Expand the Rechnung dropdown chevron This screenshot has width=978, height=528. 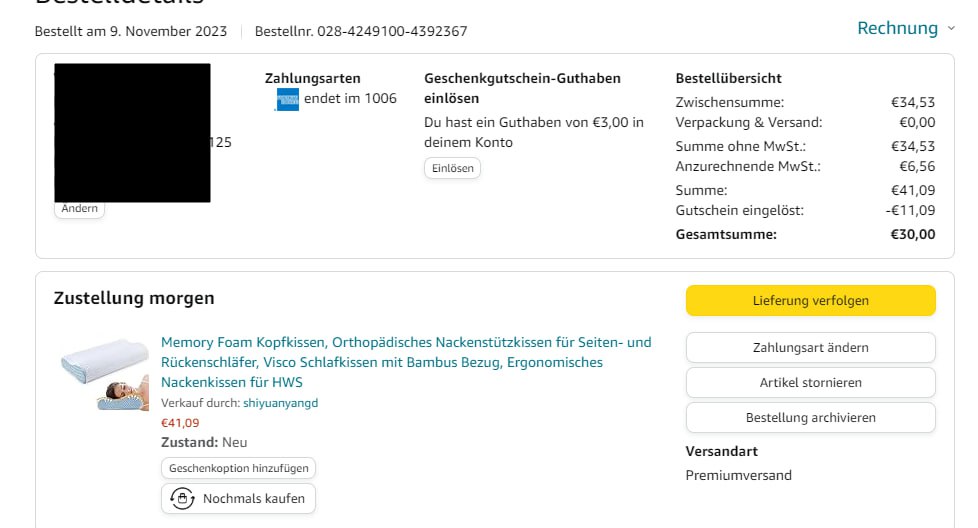click(951, 29)
